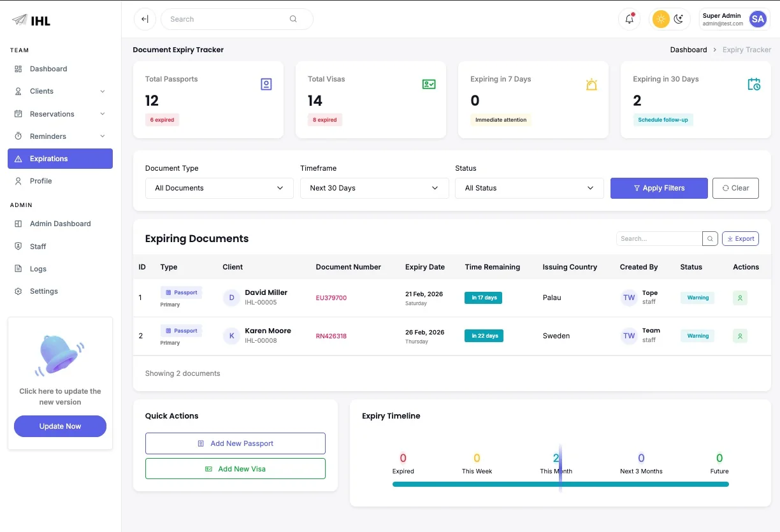
Task: Click the magnifier icon in top search
Action: point(293,19)
